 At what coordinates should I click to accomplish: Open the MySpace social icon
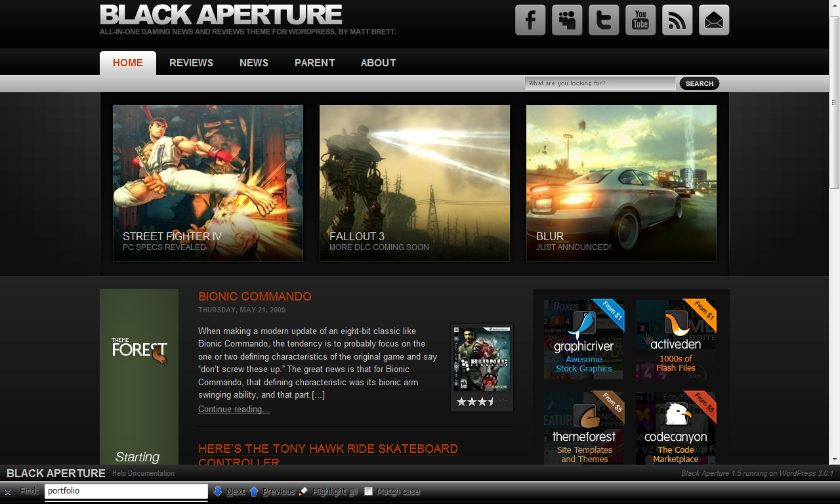click(567, 20)
